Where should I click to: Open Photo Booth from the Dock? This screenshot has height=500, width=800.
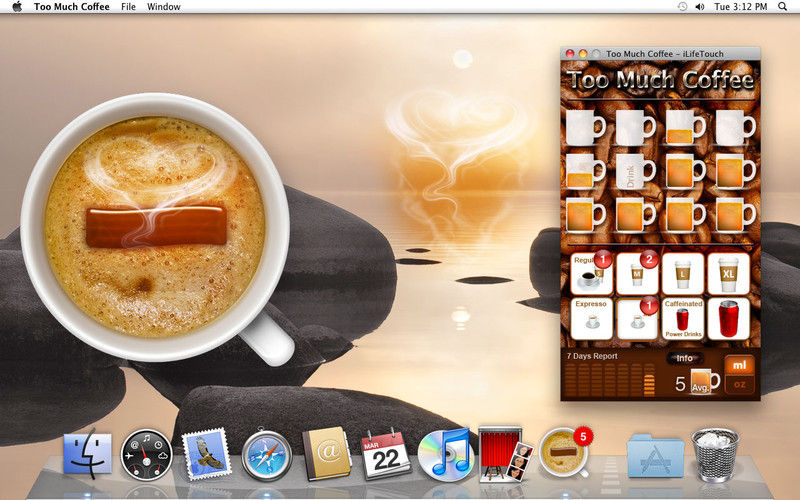click(x=505, y=454)
